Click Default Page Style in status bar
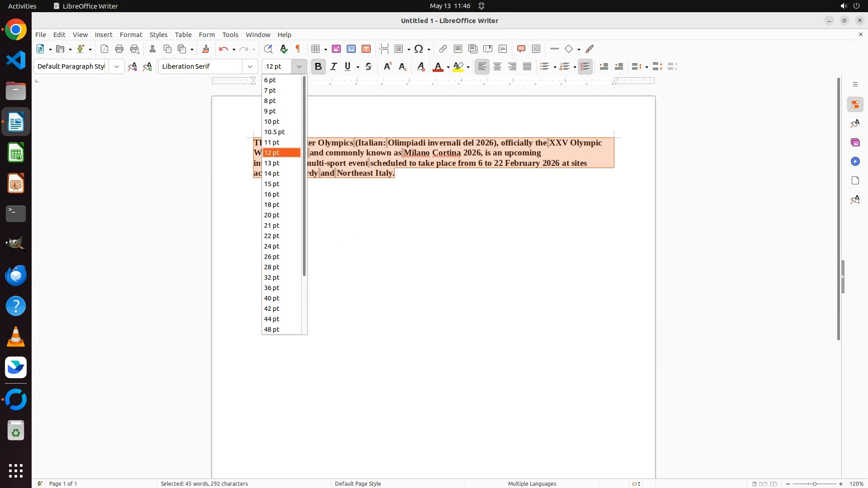 (358, 483)
